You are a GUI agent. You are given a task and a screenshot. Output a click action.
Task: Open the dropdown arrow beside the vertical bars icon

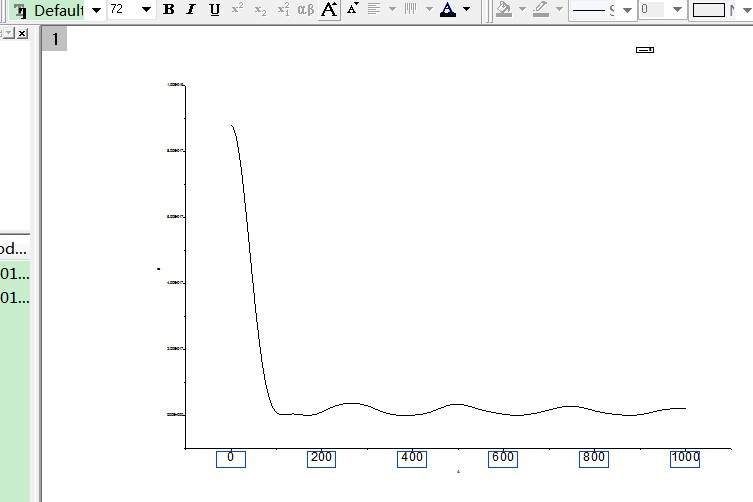(x=429, y=9)
